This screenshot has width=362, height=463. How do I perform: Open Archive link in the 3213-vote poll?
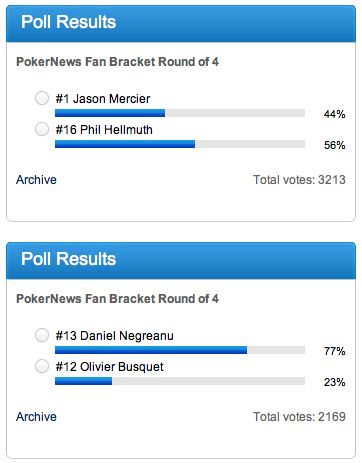36,180
